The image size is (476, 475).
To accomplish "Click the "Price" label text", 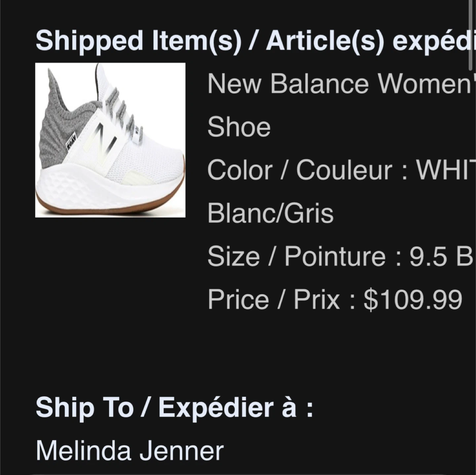I will coord(238,299).
